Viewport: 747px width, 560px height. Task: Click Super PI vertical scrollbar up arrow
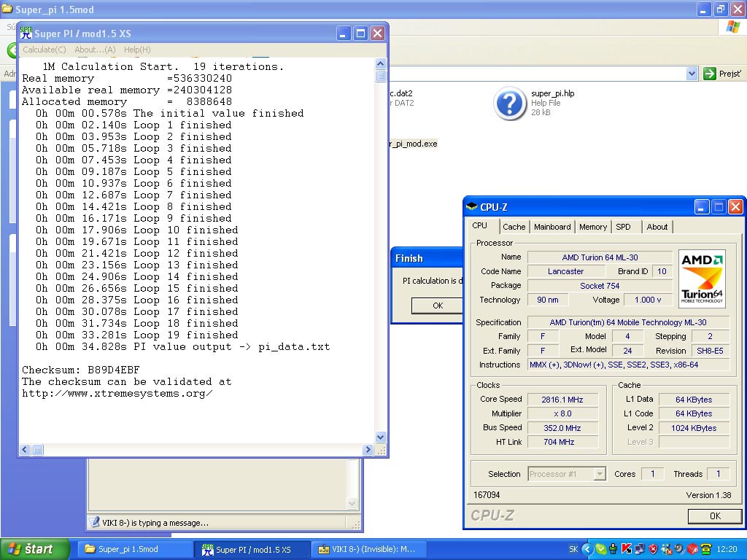(x=380, y=64)
